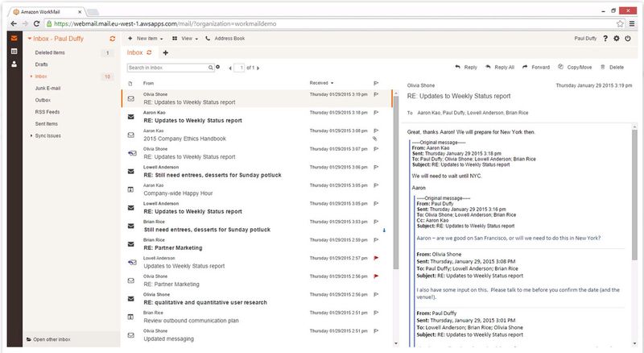Refresh the Inbox - Paul Duffy folder list

[x=112, y=38]
